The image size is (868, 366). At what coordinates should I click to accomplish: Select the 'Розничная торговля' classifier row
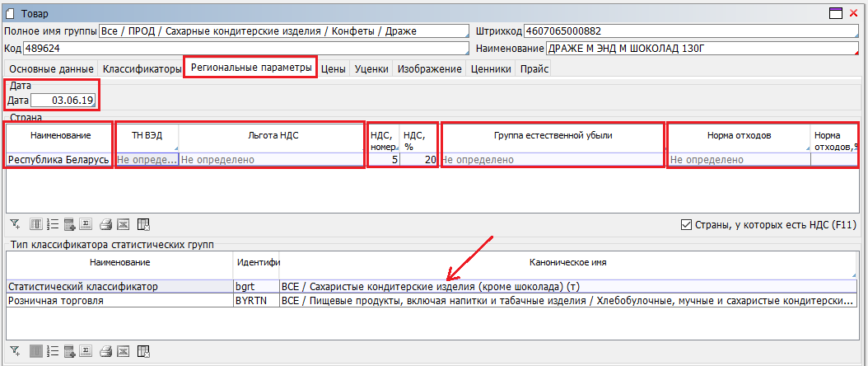pyautogui.click(x=119, y=302)
